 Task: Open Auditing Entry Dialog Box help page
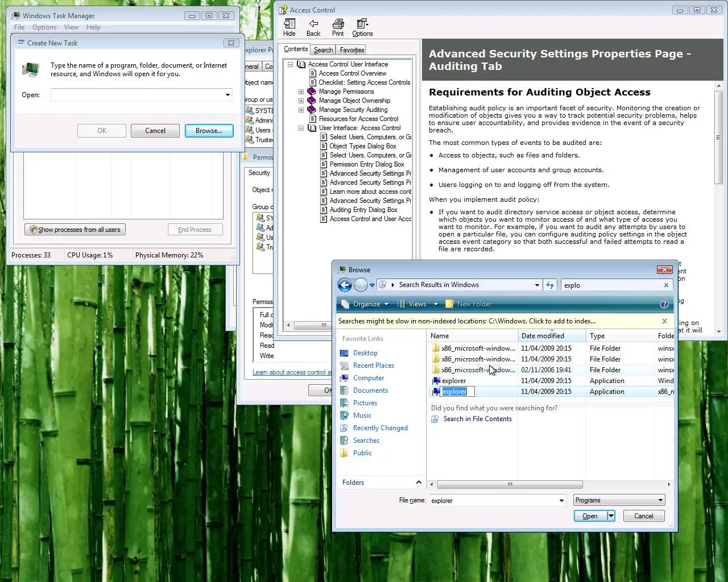coord(363,210)
